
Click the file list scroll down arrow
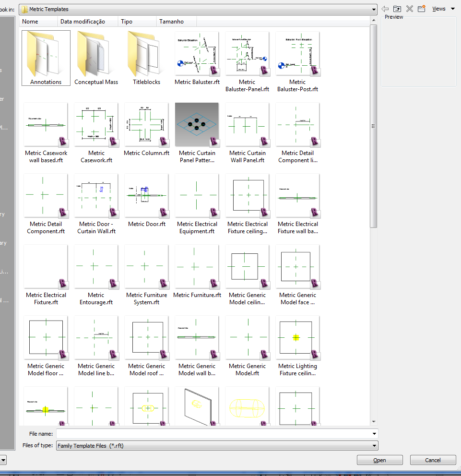pyautogui.click(x=374, y=422)
